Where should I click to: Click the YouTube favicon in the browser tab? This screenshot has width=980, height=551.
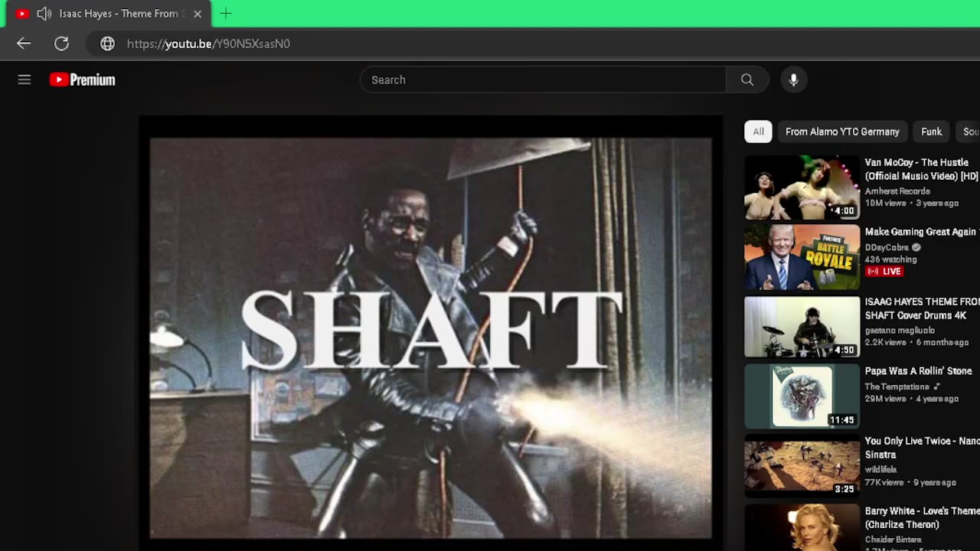pyautogui.click(x=22, y=14)
